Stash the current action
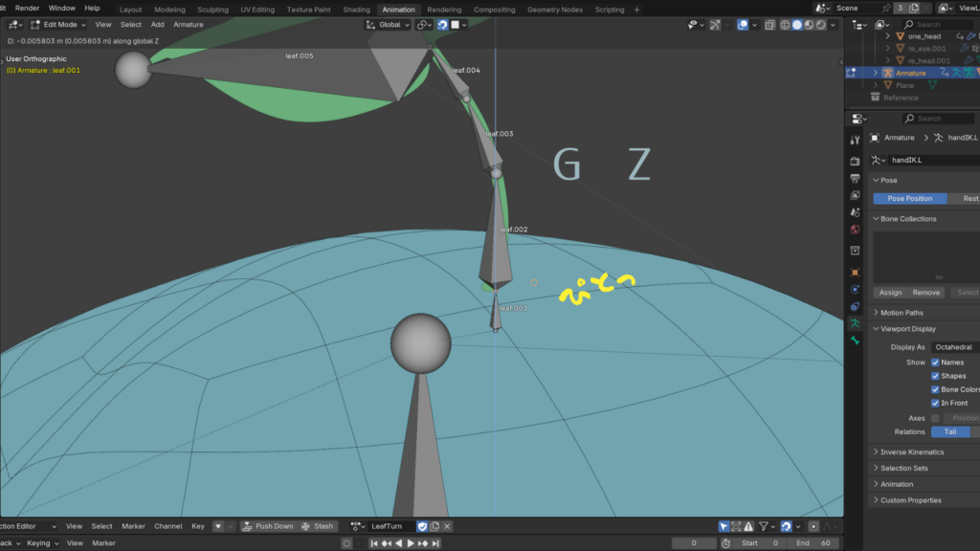 coord(318,526)
